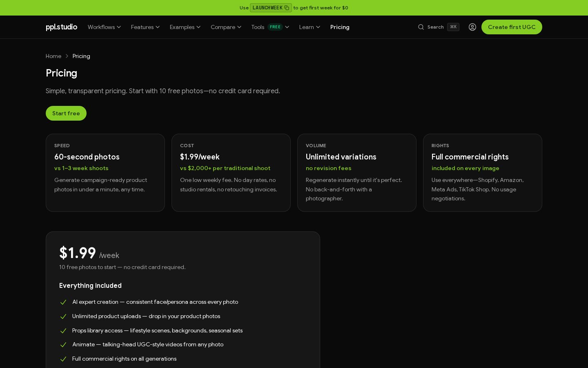
Task: Open the Tools FREE dropdown
Action: (270, 27)
